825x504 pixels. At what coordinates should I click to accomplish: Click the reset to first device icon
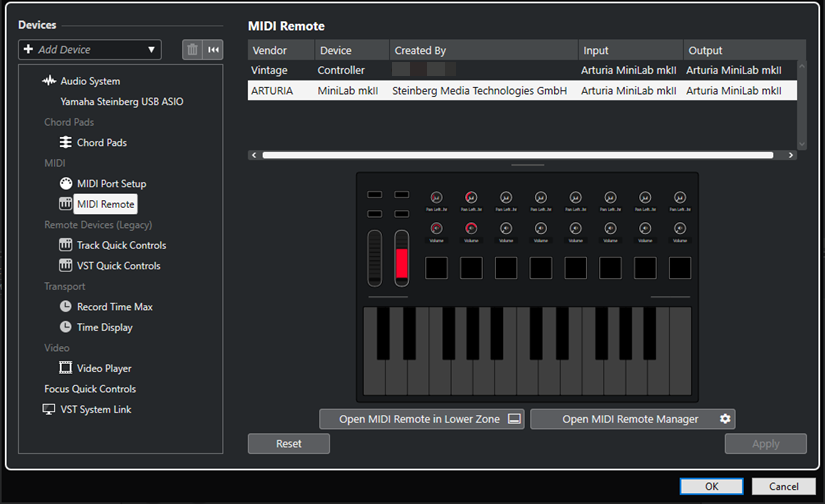pyautogui.click(x=213, y=49)
